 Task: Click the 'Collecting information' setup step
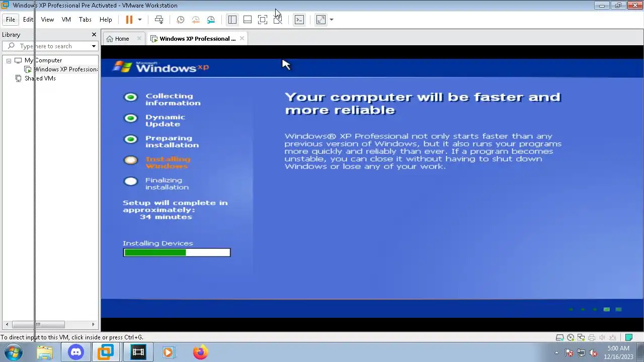173,100
